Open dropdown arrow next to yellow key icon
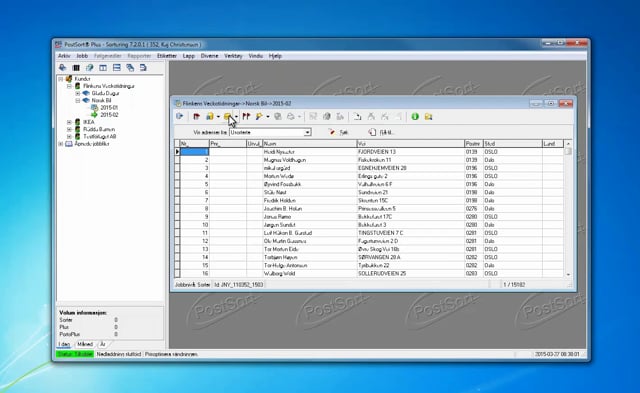 pos(267,117)
